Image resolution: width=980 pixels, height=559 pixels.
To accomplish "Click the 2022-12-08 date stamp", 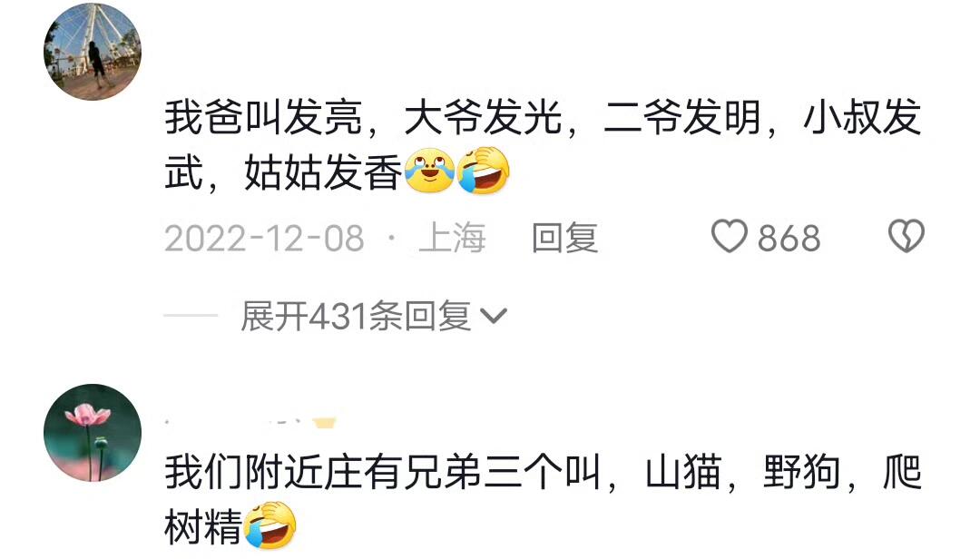I will pos(264,239).
